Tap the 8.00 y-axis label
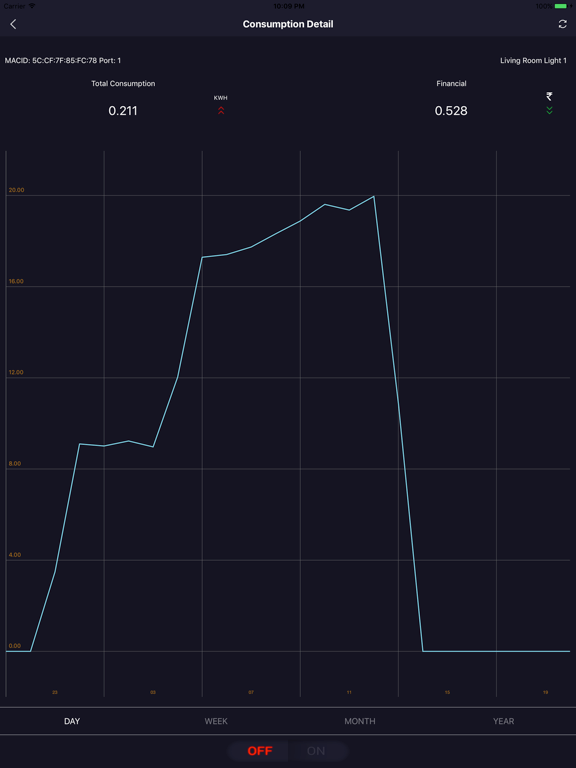576x768 pixels. (x=15, y=463)
